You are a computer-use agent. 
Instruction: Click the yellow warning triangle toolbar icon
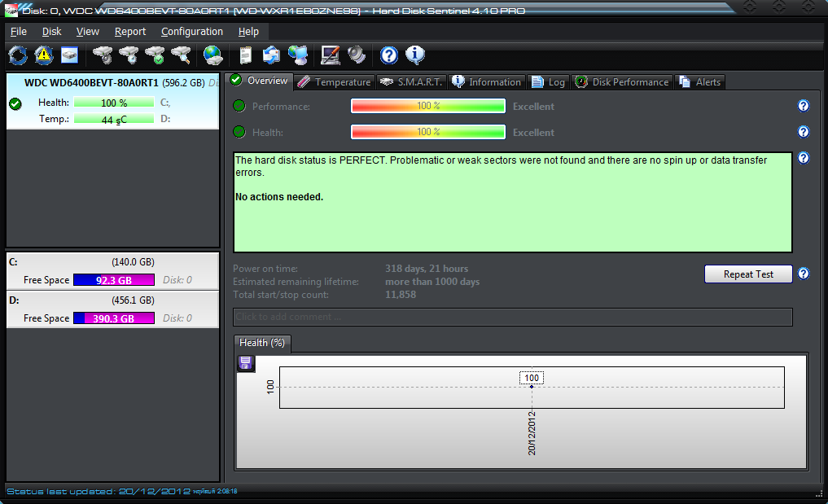coord(44,55)
